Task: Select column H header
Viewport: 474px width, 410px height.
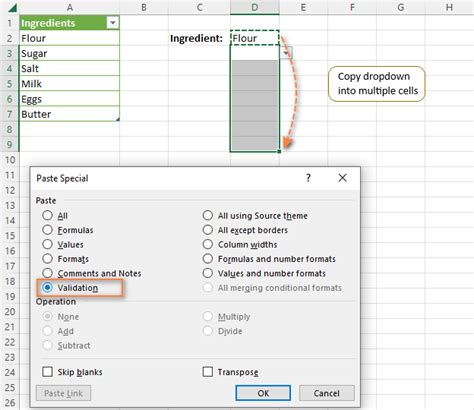Action: tap(449, 7)
